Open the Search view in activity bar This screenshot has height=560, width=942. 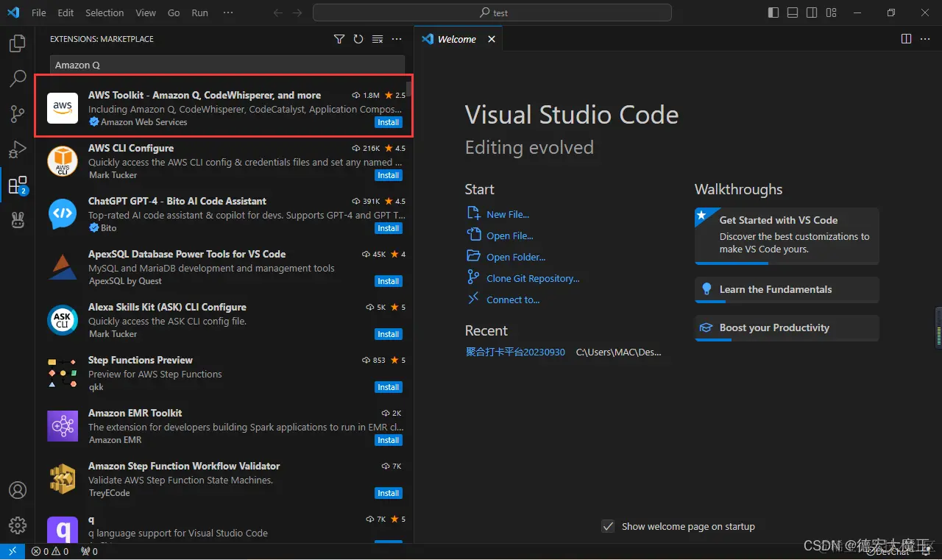click(x=18, y=79)
